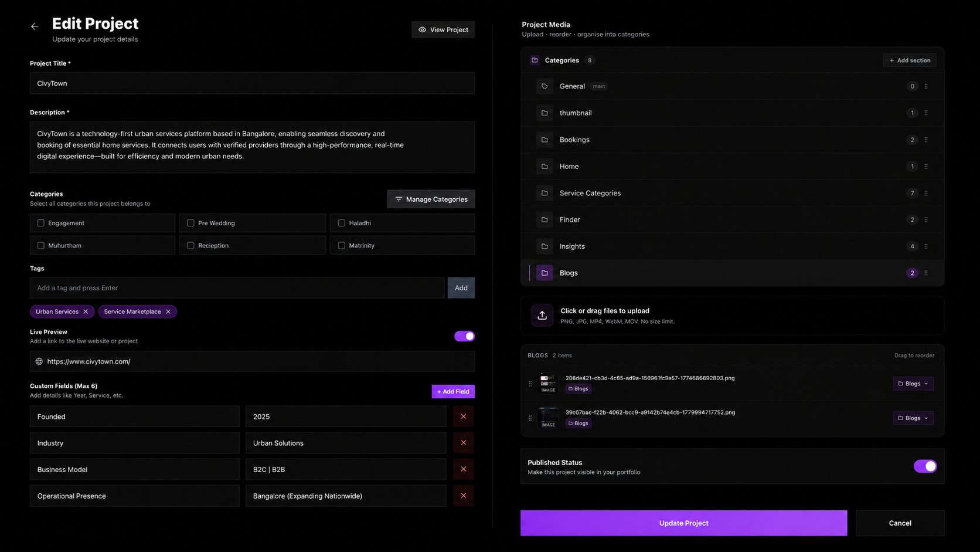
Task: Check the Engagement category checkbox
Action: point(41,223)
